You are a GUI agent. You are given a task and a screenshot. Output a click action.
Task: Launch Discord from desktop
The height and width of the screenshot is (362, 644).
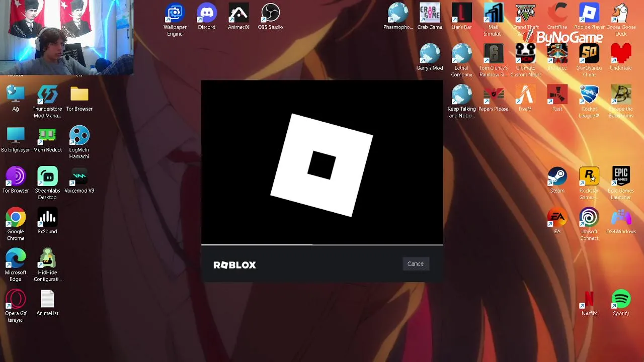click(x=207, y=17)
